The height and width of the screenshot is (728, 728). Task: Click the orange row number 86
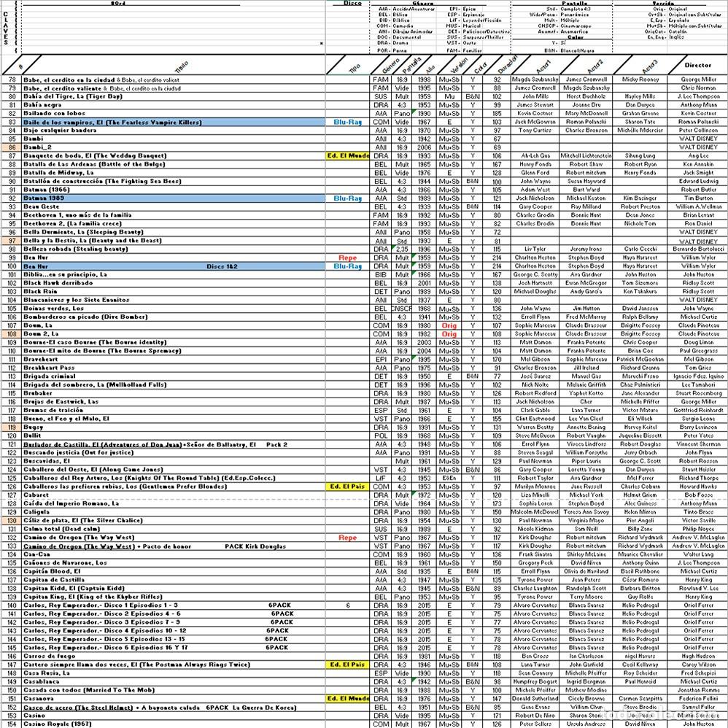[x=12, y=147]
